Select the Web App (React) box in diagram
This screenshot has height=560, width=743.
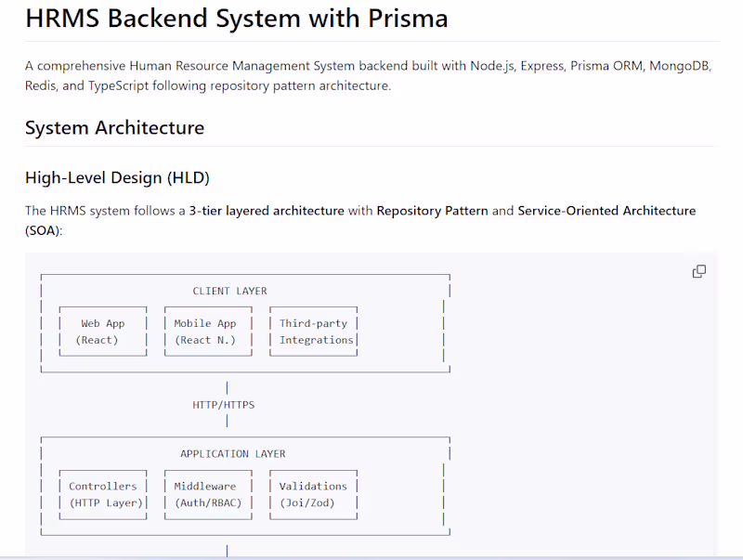[102, 332]
